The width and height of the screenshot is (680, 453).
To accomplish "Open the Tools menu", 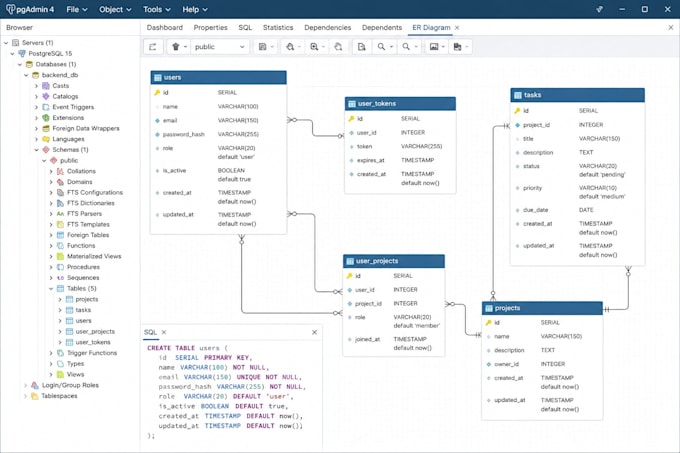I will coord(157,9).
